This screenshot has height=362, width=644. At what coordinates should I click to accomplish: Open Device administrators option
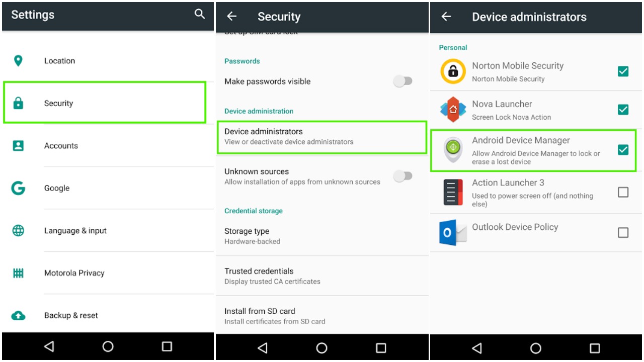pyautogui.click(x=321, y=136)
